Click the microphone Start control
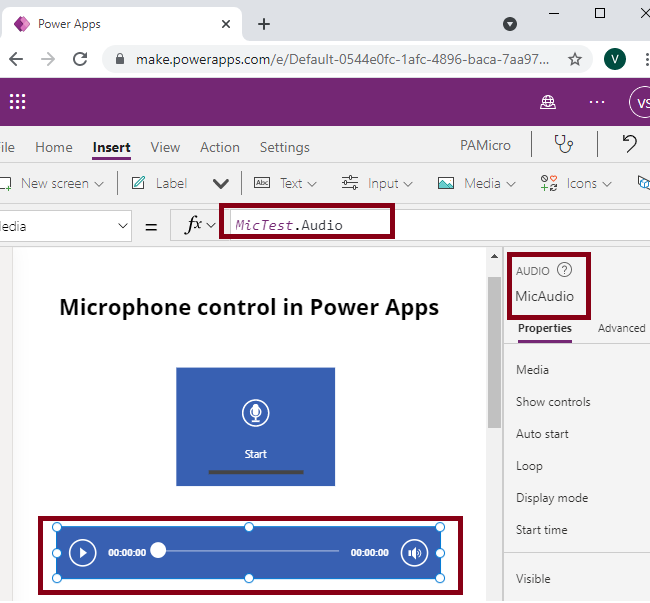The image size is (650, 603). pyautogui.click(x=255, y=426)
